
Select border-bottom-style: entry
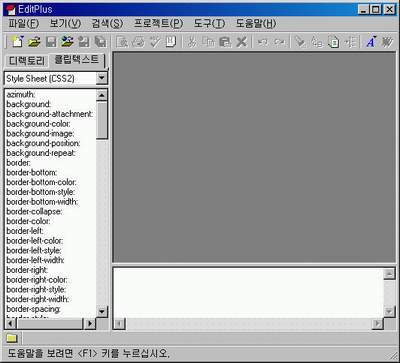[x=41, y=192]
